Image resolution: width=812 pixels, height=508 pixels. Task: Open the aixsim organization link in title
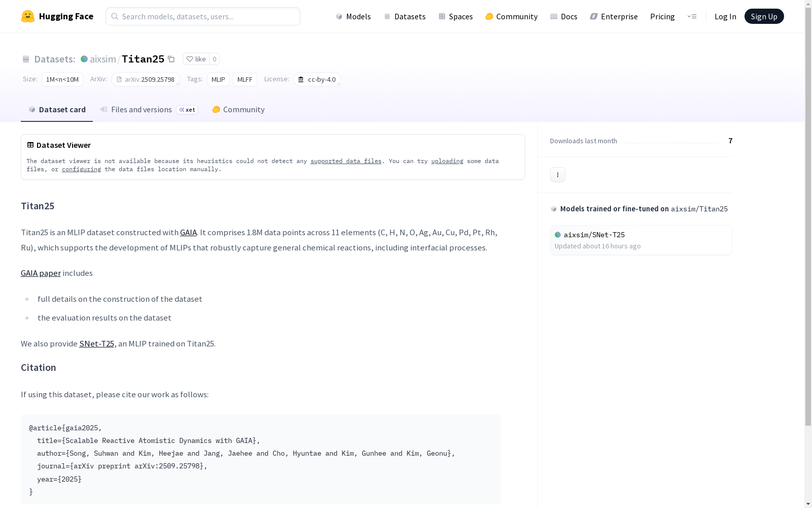coord(103,59)
